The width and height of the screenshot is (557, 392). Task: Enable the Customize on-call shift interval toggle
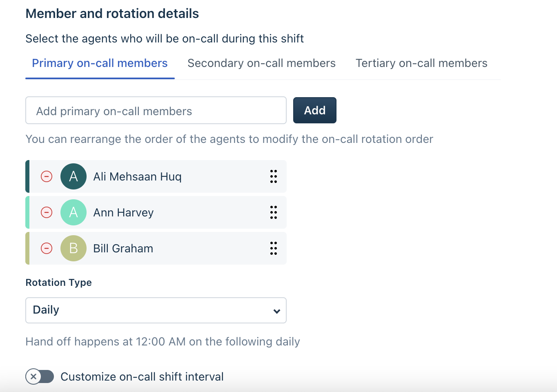[40, 376]
